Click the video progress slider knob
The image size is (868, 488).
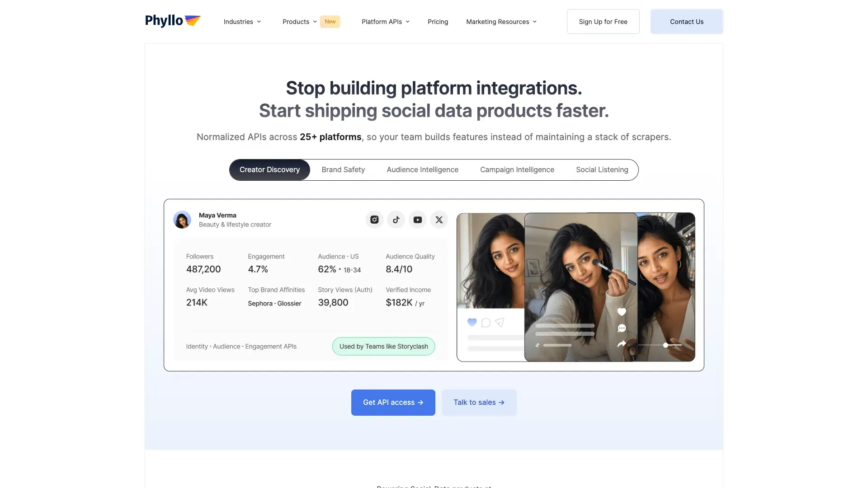click(665, 345)
